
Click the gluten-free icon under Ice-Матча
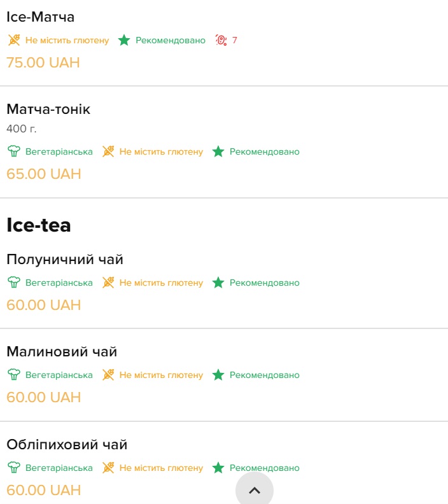click(14, 40)
